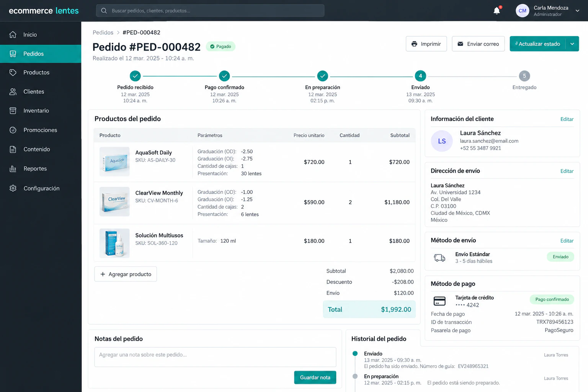Click the Pedido recibido checkmark step
Viewport: 588px width, 392px height.
click(135, 76)
